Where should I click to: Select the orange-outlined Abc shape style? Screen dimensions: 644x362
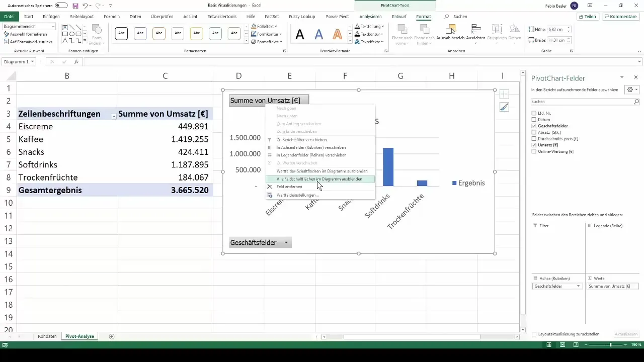(159, 34)
